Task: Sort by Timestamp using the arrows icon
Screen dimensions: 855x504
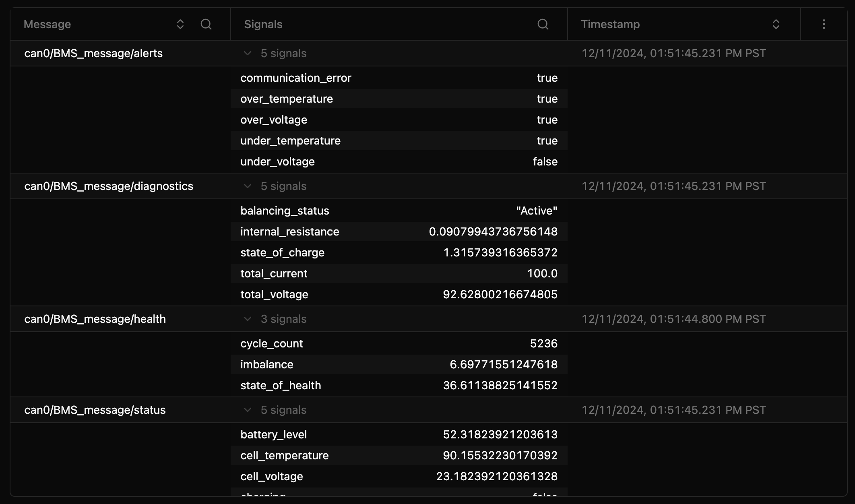Action: [776, 24]
